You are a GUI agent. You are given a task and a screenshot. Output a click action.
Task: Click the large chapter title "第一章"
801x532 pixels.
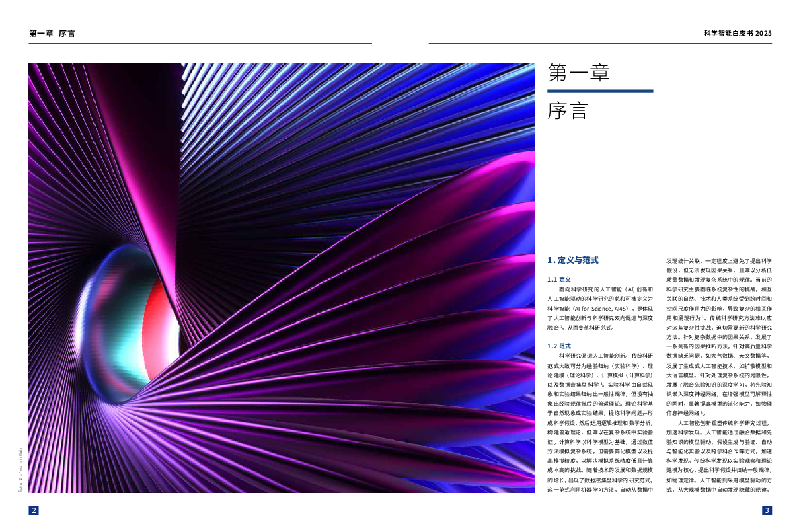pyautogui.click(x=579, y=73)
